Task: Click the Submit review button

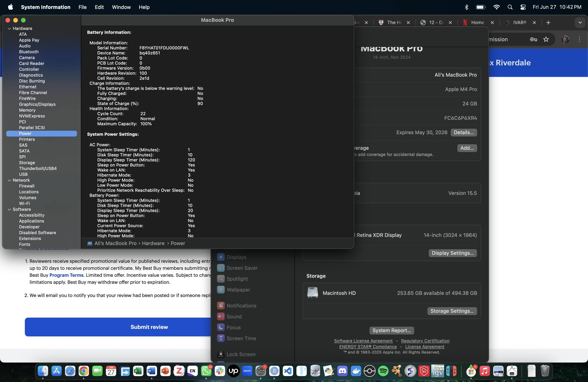Action: [149, 327]
